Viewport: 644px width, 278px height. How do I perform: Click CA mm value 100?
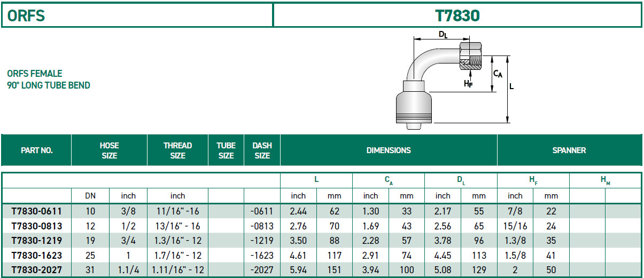(406, 270)
